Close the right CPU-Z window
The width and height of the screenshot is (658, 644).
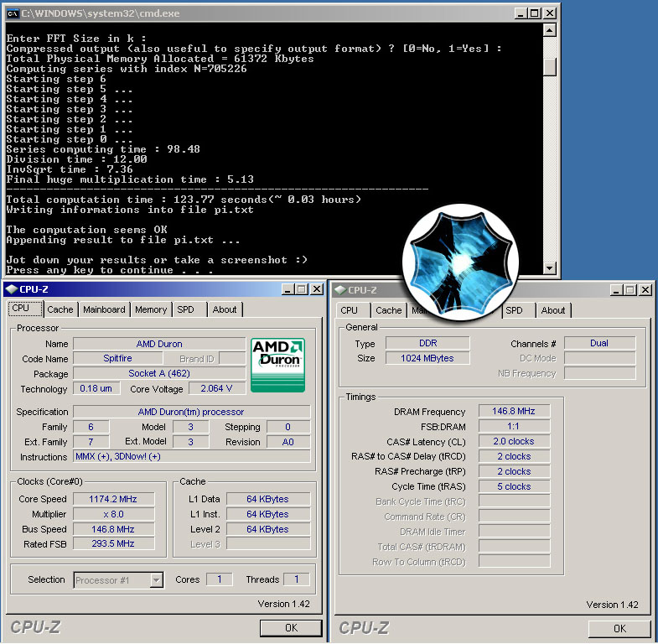tap(645, 290)
